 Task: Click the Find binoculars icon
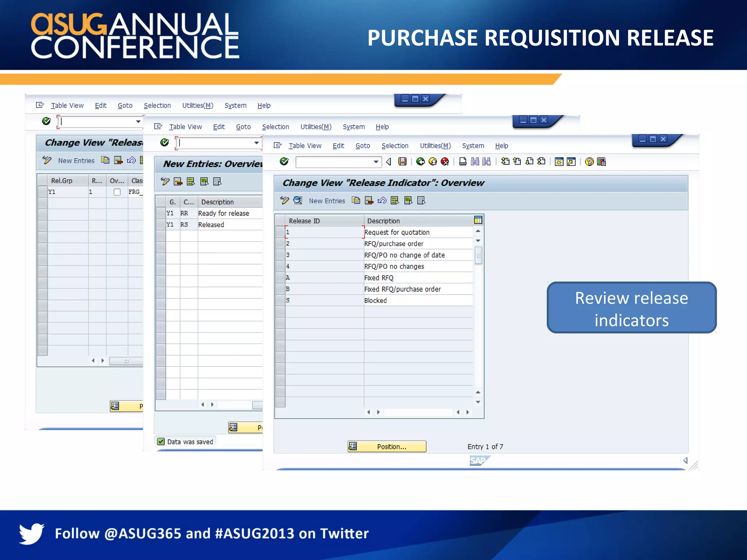[x=475, y=162]
